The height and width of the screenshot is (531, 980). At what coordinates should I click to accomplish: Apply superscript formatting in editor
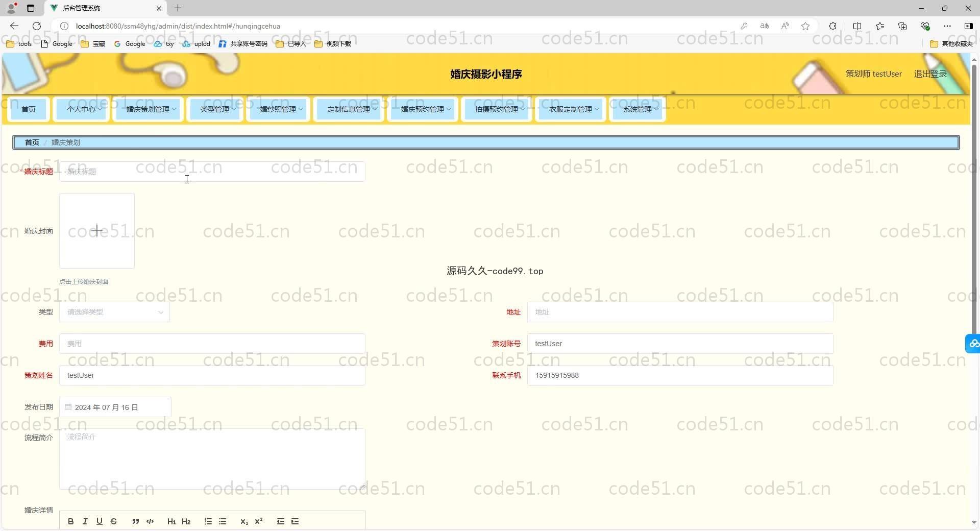pyautogui.click(x=258, y=521)
